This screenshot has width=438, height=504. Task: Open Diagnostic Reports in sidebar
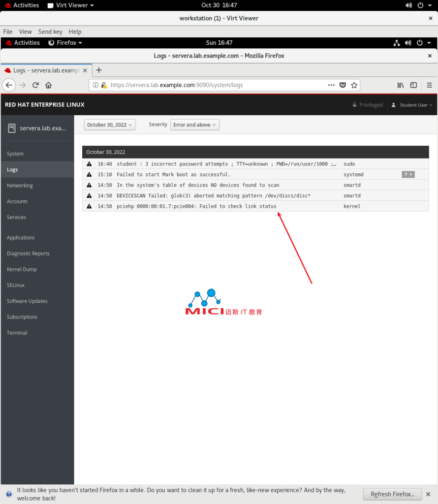click(37, 253)
